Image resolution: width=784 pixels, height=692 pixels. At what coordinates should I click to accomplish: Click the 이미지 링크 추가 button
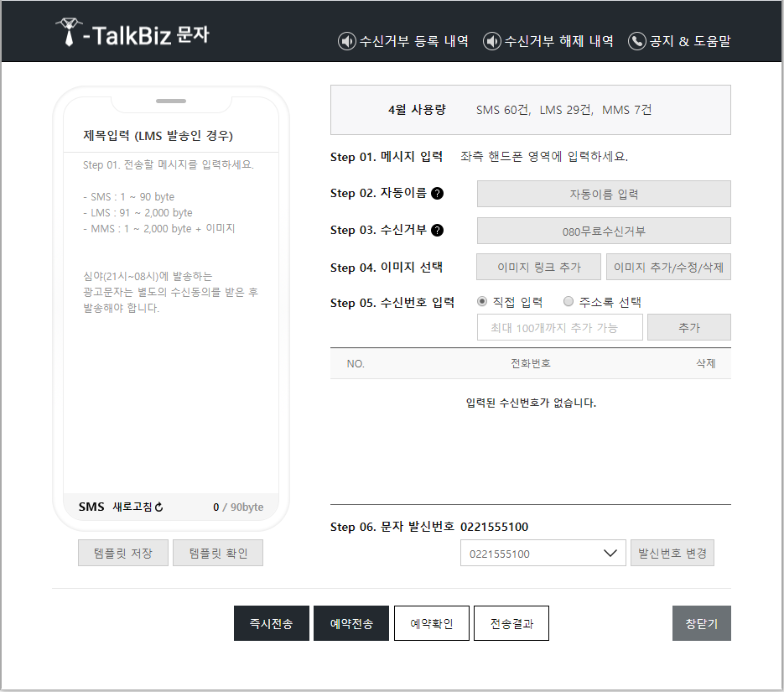click(538, 267)
